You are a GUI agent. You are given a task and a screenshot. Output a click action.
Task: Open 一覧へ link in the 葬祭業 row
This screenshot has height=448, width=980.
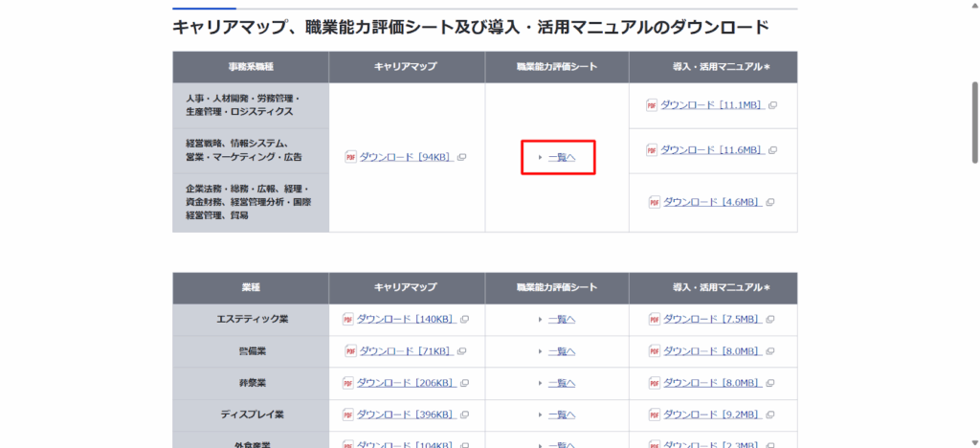(561, 383)
